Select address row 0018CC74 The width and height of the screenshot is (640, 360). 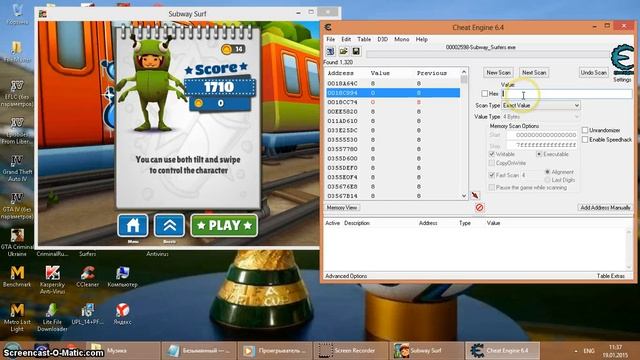393,102
